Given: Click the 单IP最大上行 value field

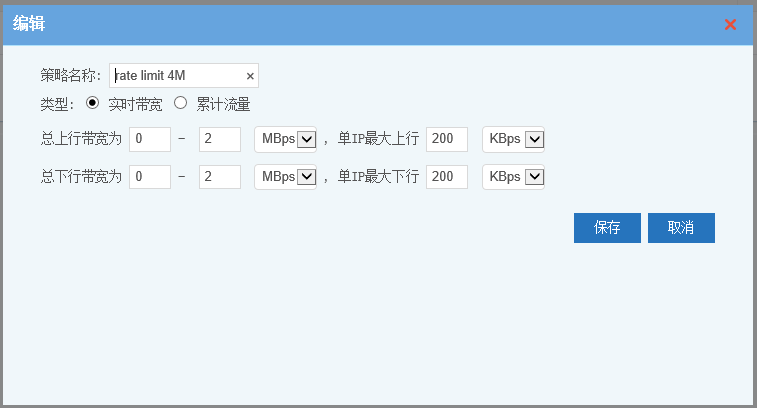Looking at the screenshot, I should (447, 139).
